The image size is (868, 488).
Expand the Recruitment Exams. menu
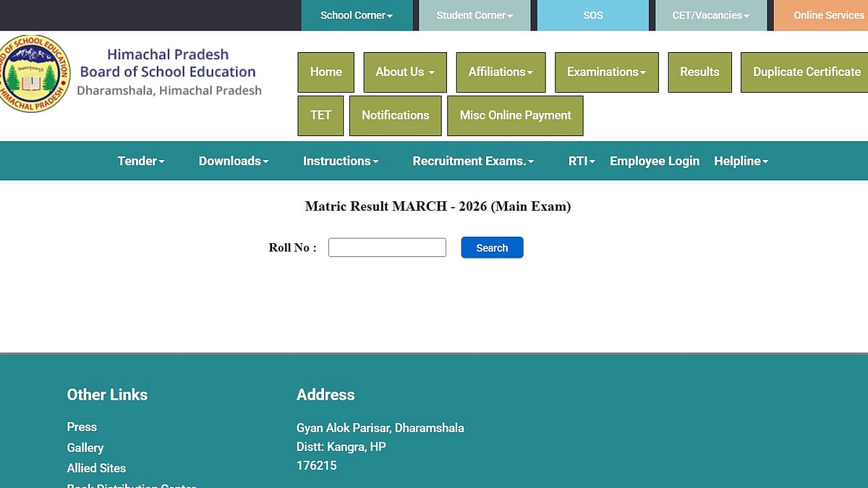pyautogui.click(x=473, y=161)
